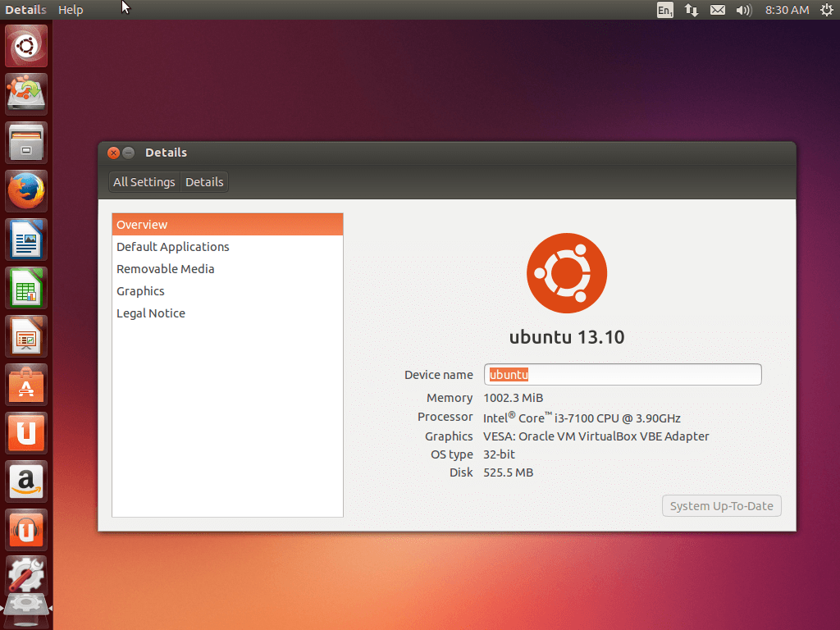Open the sound volume indicator
The image size is (840, 630).
click(744, 10)
